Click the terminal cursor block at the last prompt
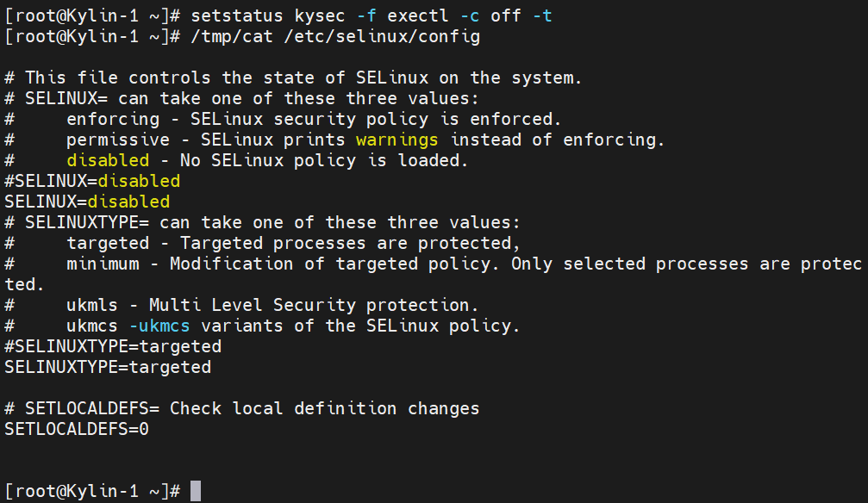This screenshot has height=503, width=868. (196, 491)
